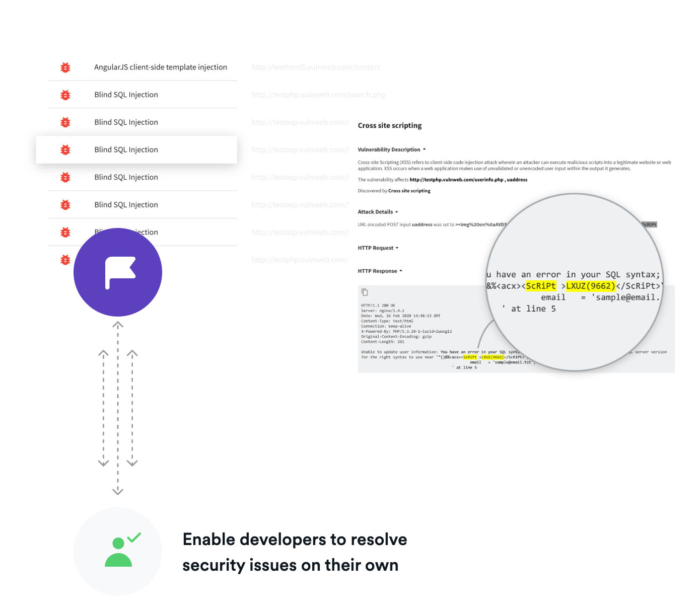Click the bug icon on the highlighted Blind SQL Injection row
700x616 pixels.
[x=65, y=150]
